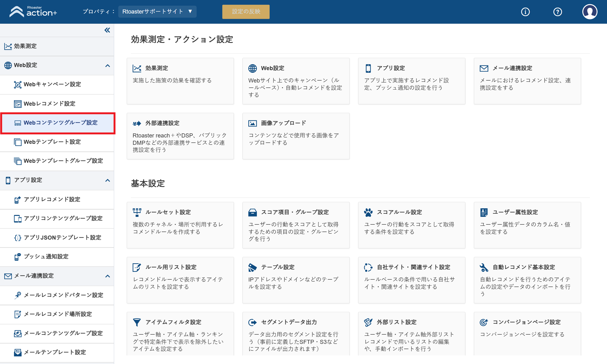The height and width of the screenshot is (364, 607).
Task: Open アプリレコメンド設定 in the sidebar
Action: click(57, 199)
